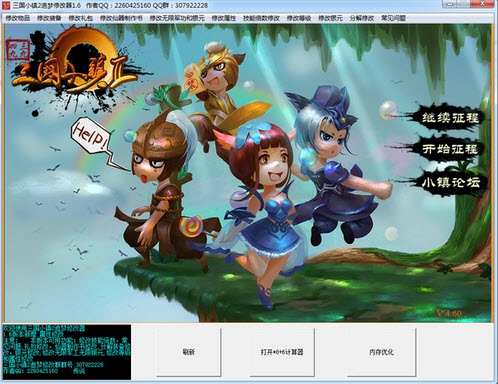Viewport: 498px width, 384px height.
Task: Select 继续征程 on the game screen
Action: click(450, 118)
